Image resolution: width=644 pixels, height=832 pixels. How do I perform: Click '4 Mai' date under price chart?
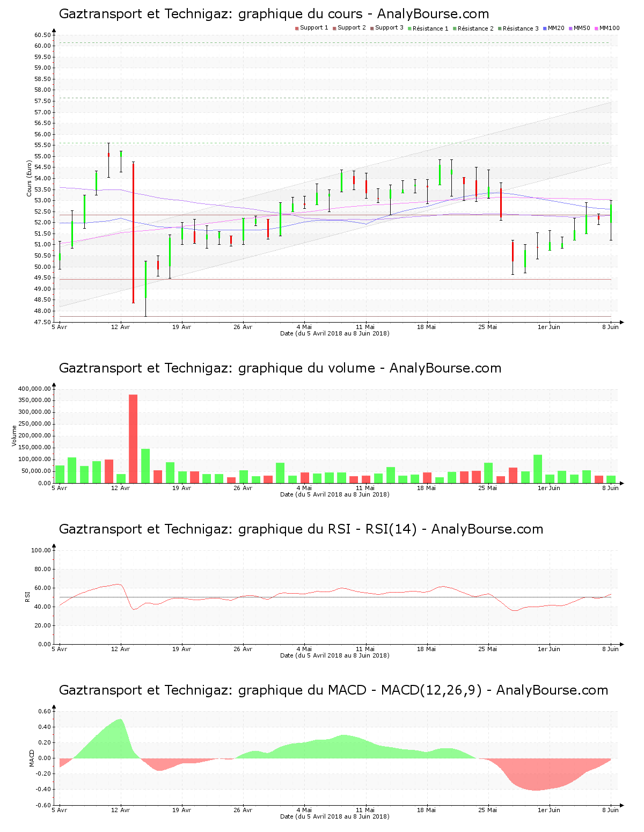[304, 327]
